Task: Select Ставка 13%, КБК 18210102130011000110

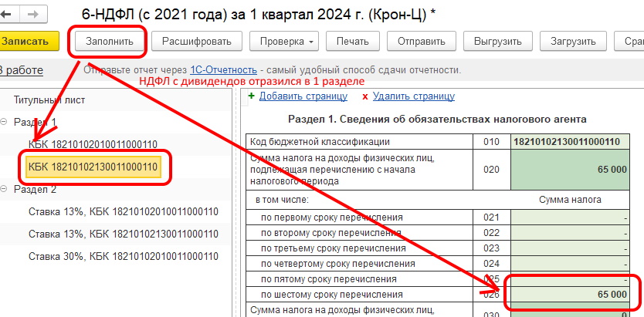Action: coord(124,234)
